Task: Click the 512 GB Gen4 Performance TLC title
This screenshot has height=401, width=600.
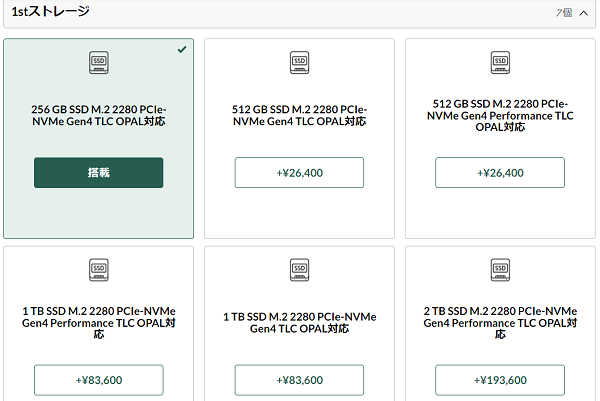Action: (x=500, y=115)
